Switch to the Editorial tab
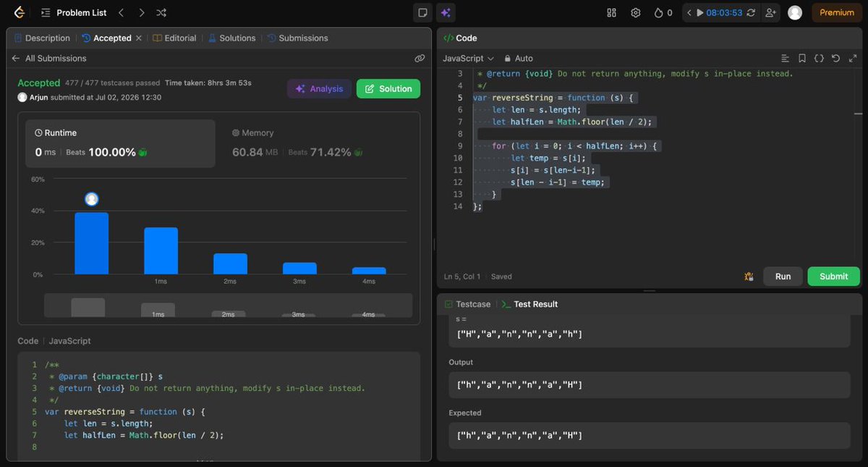The image size is (868, 467). click(174, 38)
